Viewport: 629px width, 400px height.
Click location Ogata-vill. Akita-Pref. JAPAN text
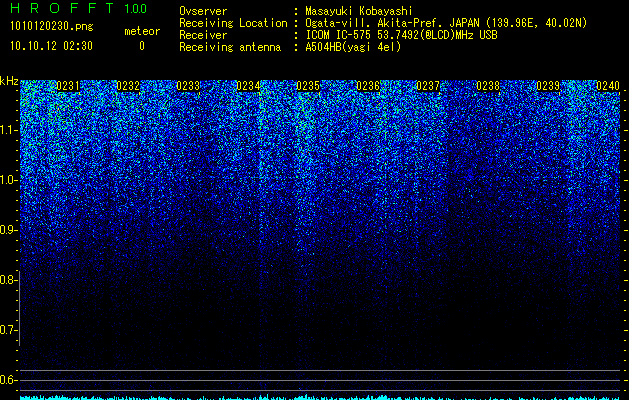point(446,23)
